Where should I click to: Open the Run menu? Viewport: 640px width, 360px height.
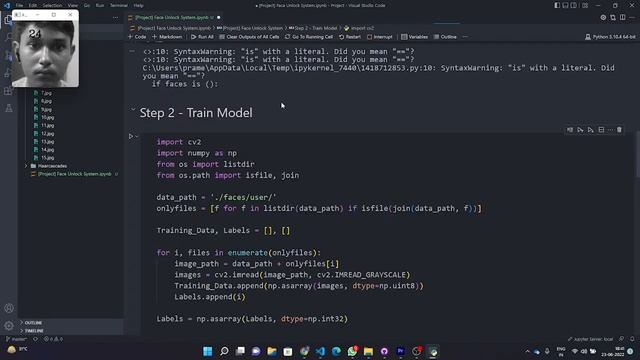(x=100, y=5)
